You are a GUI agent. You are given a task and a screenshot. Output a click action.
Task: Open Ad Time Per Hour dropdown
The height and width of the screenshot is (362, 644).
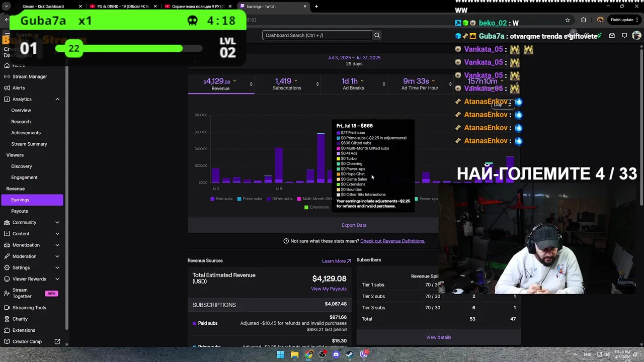[x=449, y=84]
